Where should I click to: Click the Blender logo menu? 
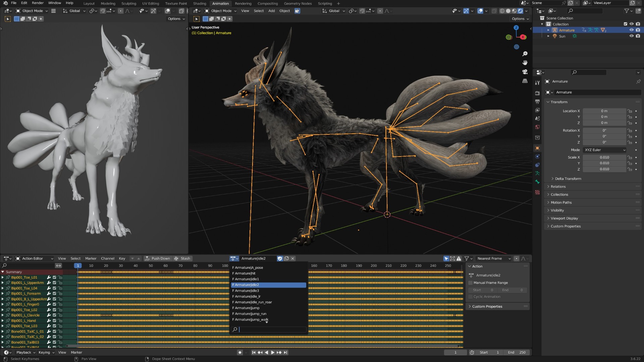point(5,3)
